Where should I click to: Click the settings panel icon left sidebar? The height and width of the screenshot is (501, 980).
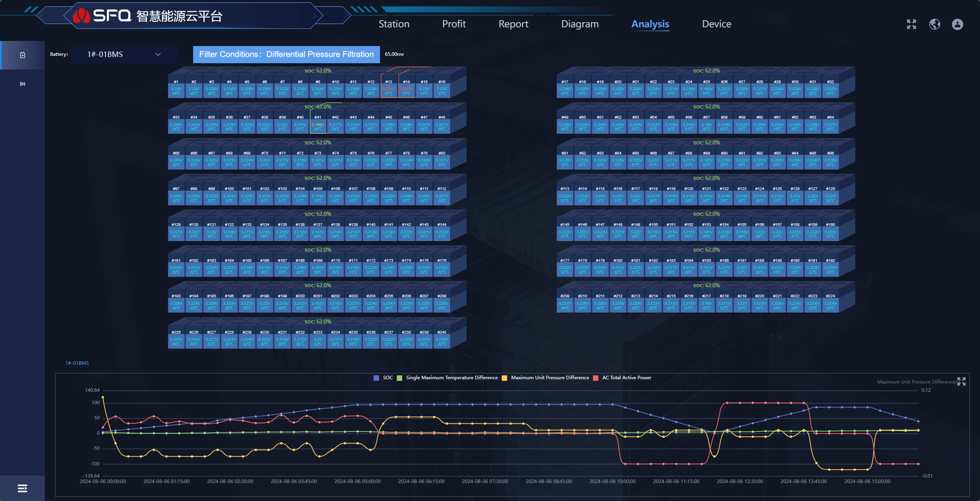click(22, 83)
